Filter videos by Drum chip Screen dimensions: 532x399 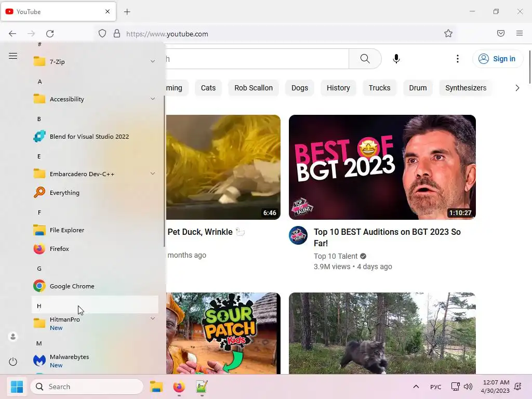pos(418,88)
